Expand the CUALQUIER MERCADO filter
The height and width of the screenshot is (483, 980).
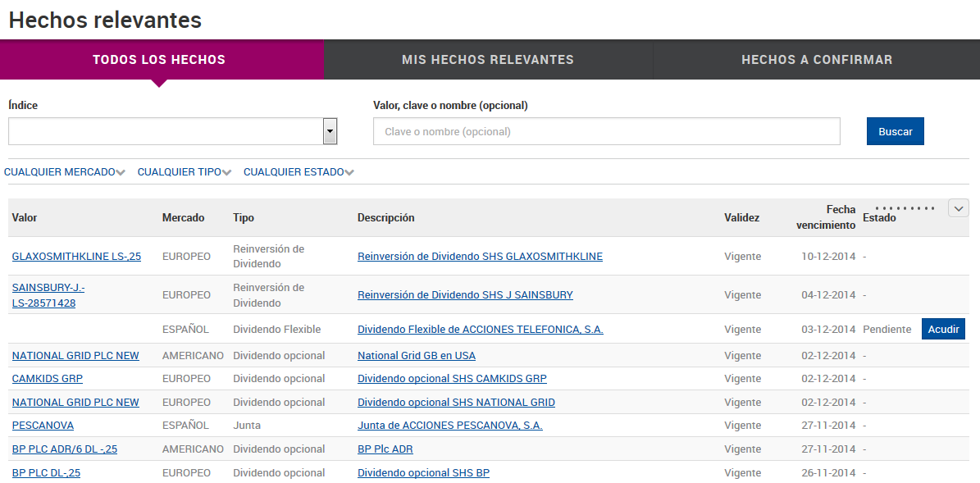(64, 172)
